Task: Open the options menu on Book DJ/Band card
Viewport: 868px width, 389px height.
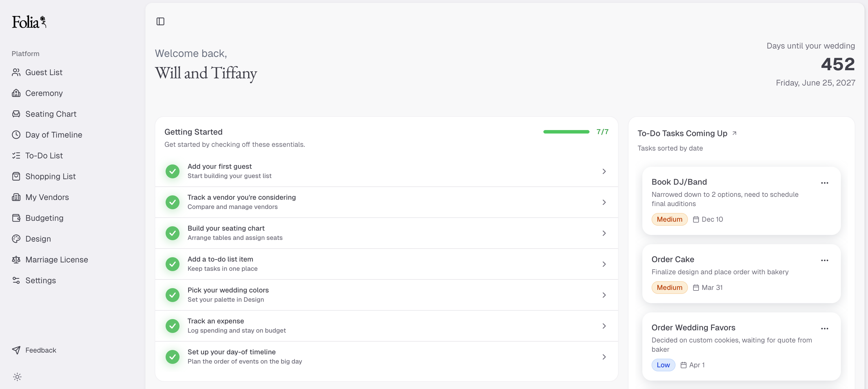Action: [x=824, y=183]
